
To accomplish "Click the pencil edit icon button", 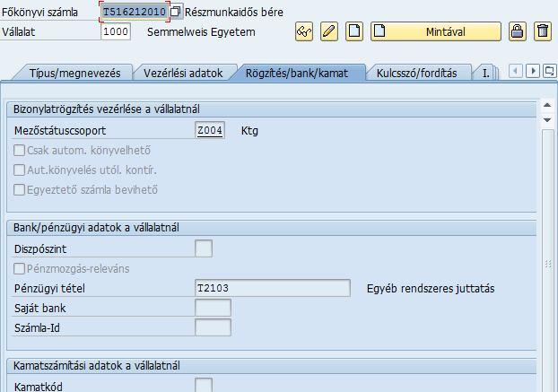I will click(x=329, y=31).
